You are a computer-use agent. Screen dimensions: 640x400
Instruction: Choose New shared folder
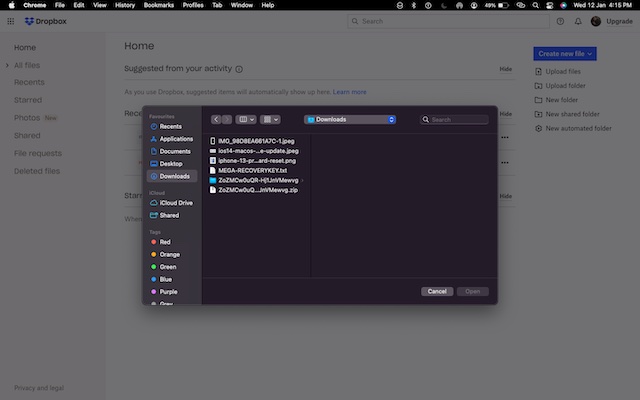[x=567, y=114]
